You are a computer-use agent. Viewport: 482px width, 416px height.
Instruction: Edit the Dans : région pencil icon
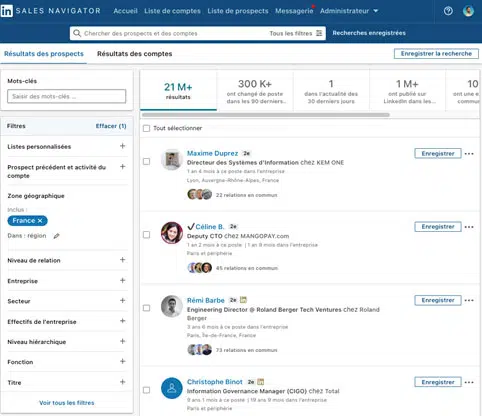(56, 236)
